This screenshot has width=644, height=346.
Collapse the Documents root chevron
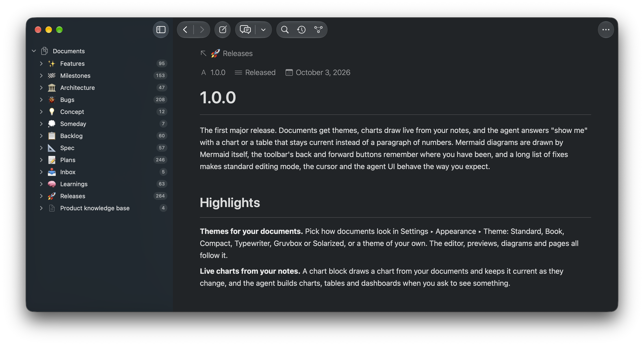(34, 51)
